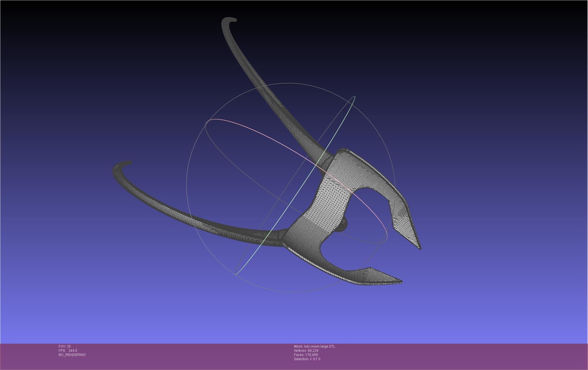Click the 'Mesh: loki crown large.STL' label

coord(314,346)
